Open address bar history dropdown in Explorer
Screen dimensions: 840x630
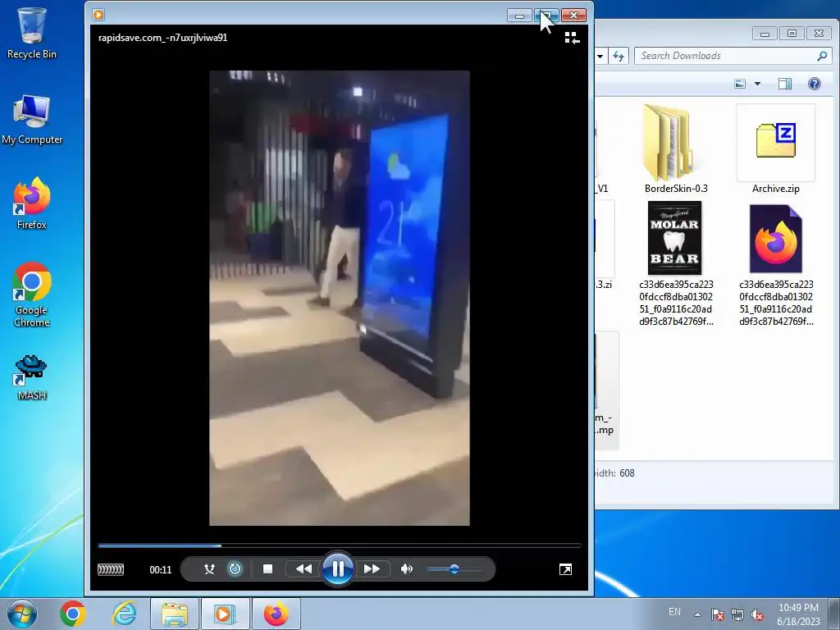(600, 56)
